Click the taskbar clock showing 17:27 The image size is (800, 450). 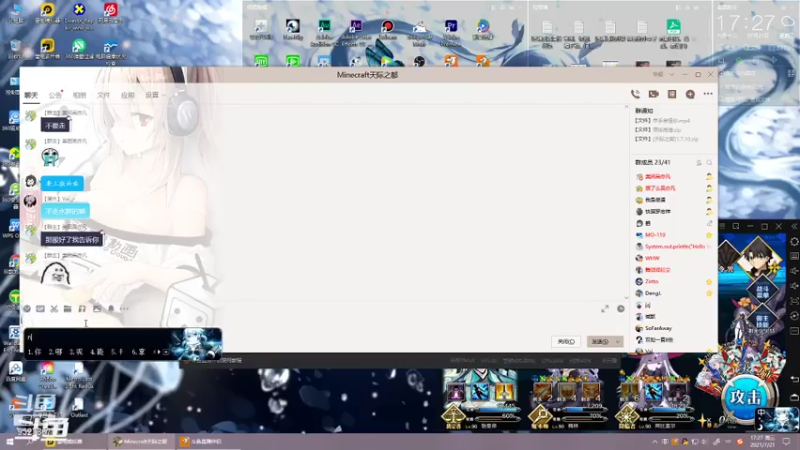click(762, 442)
